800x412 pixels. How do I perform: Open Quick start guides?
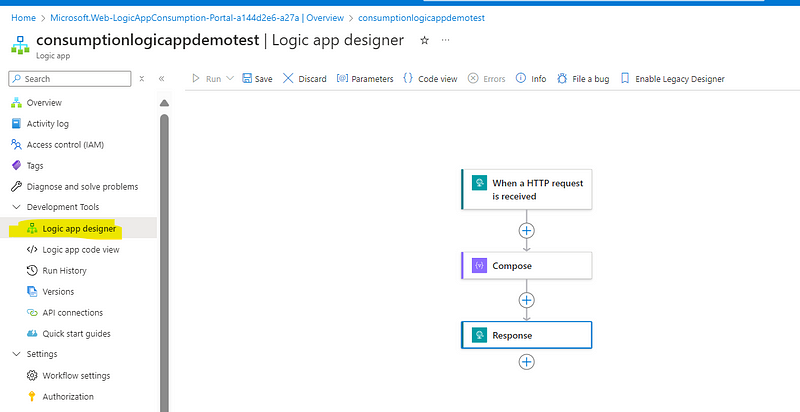79,333
